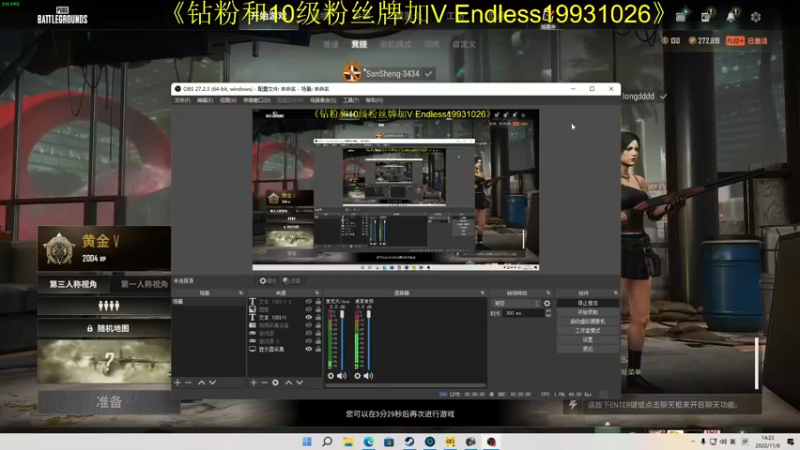This screenshot has height=450, width=800.
Task: Toggle visibility of the bright text (GDI+) source
Action: click(x=309, y=317)
